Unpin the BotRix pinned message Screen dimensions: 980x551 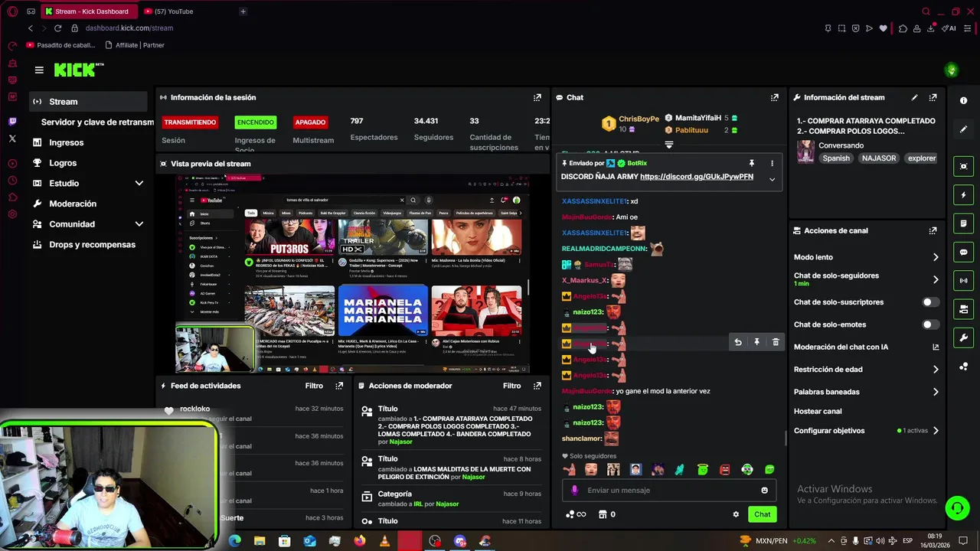pos(752,163)
